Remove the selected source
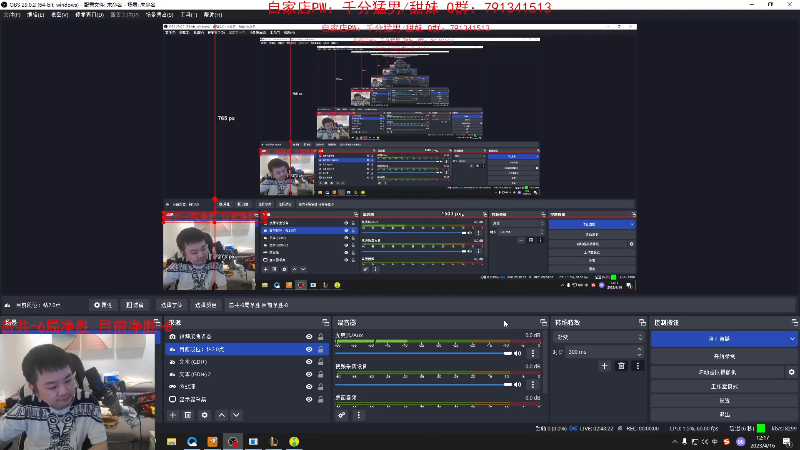 [188, 415]
